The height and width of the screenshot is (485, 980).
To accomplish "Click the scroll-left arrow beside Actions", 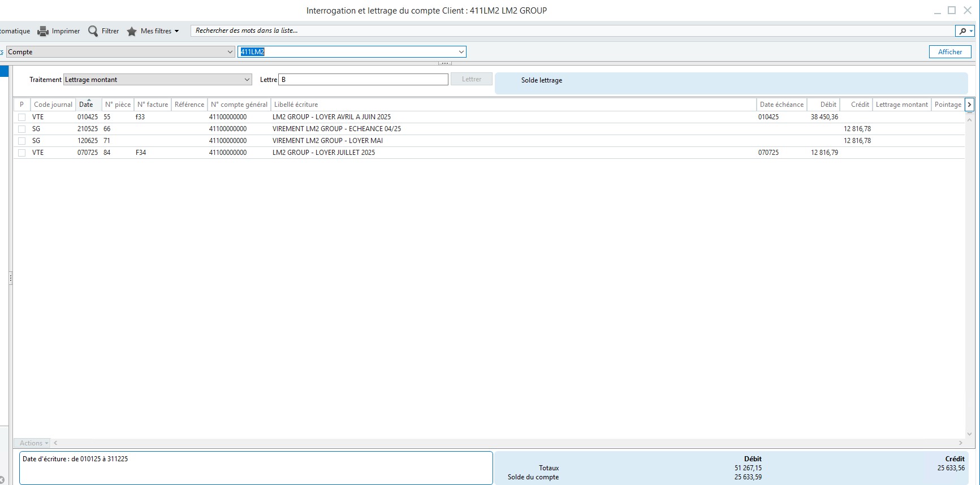I will pyautogui.click(x=55, y=443).
